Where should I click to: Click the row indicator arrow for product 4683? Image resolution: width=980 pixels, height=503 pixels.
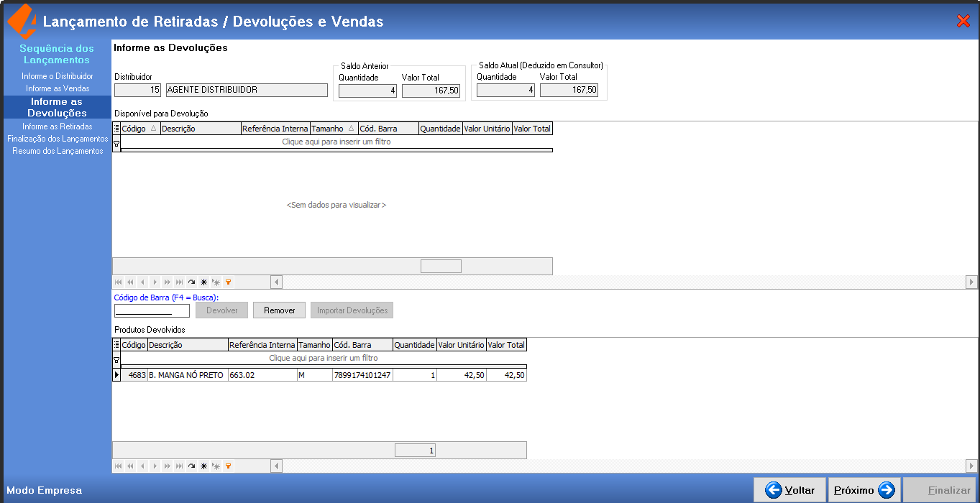tap(116, 375)
